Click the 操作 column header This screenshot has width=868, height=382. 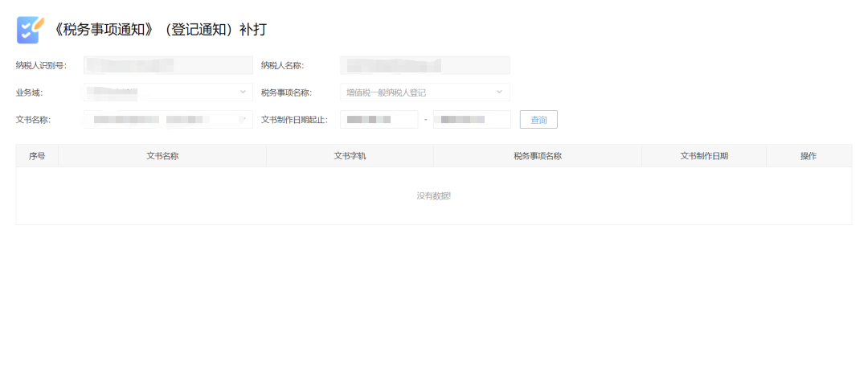pyautogui.click(x=809, y=156)
